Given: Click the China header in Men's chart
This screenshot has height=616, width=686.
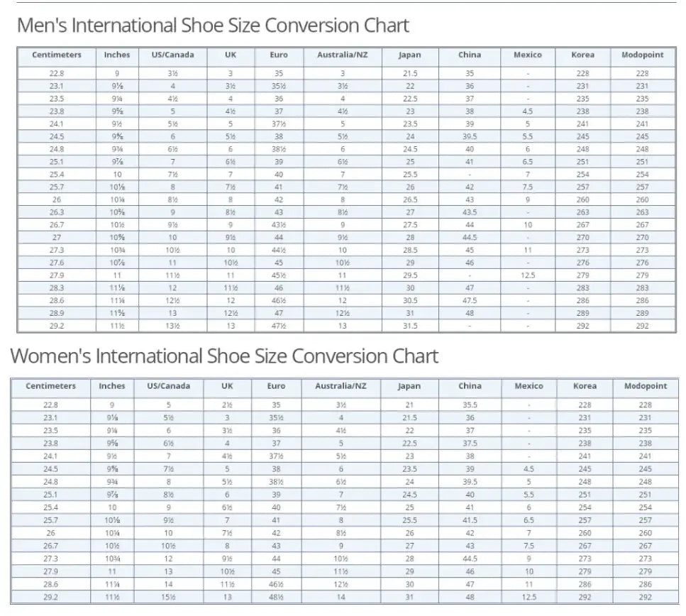Looking at the screenshot, I should pyautogui.click(x=470, y=55).
